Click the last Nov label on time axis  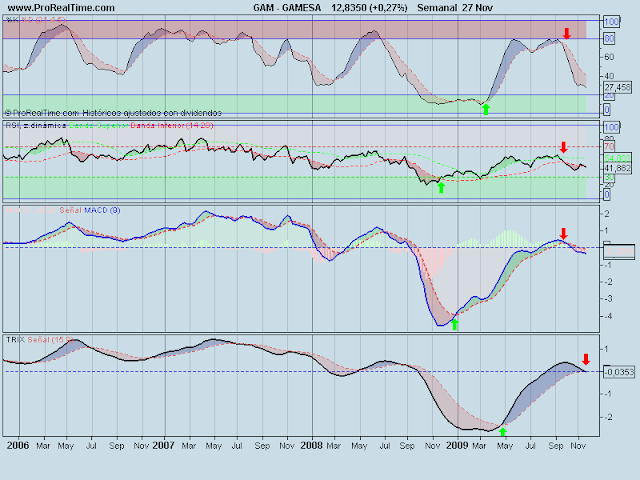coord(578,446)
